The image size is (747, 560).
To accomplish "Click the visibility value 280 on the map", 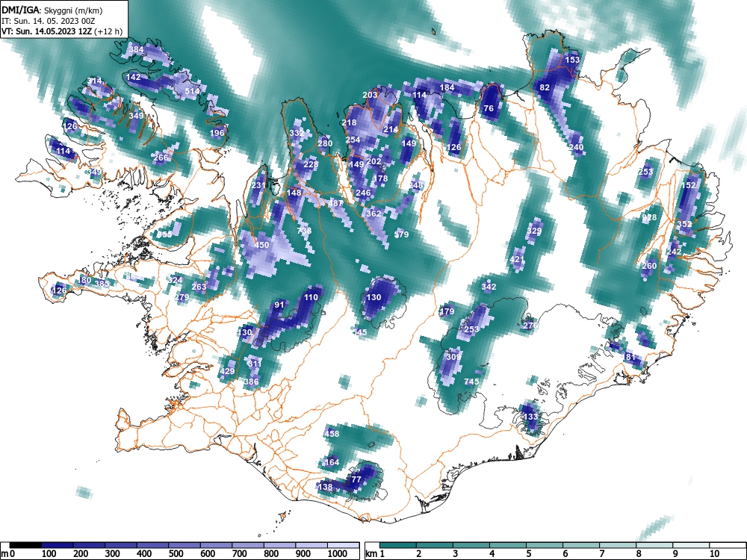I will pos(325,143).
